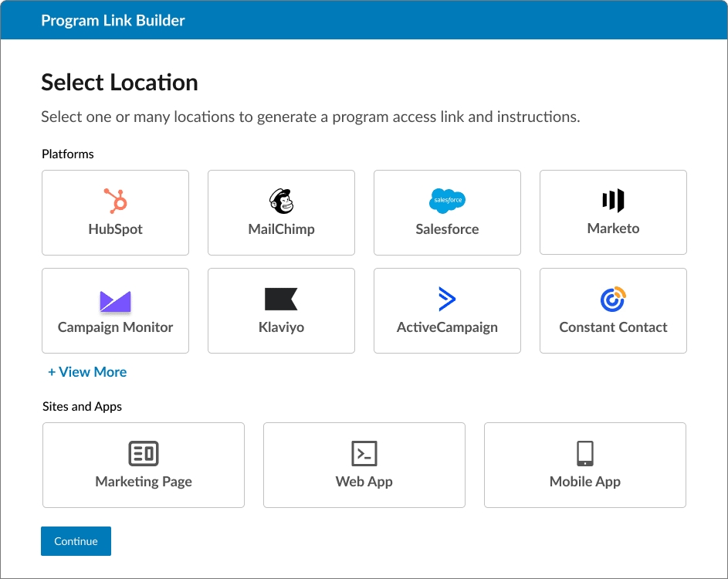Toggle the HubSpot platform label
This screenshot has width=728, height=579.
(x=115, y=229)
